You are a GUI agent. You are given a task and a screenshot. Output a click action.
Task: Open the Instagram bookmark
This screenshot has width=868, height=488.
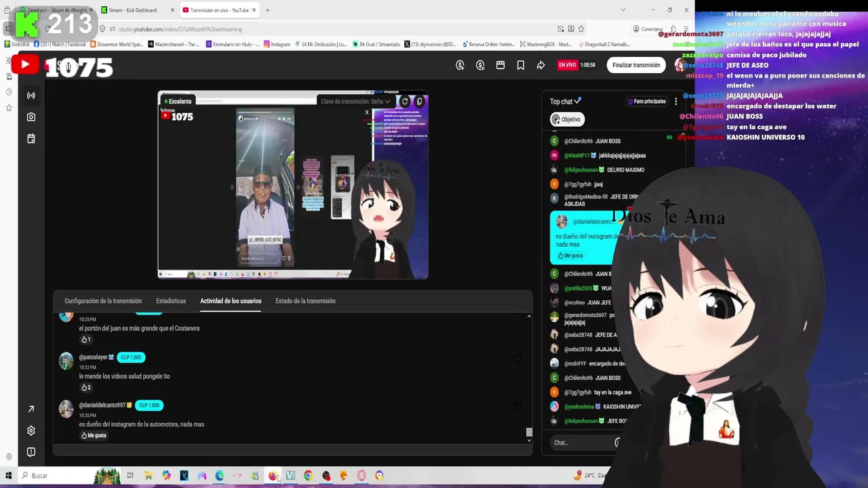[x=277, y=45]
